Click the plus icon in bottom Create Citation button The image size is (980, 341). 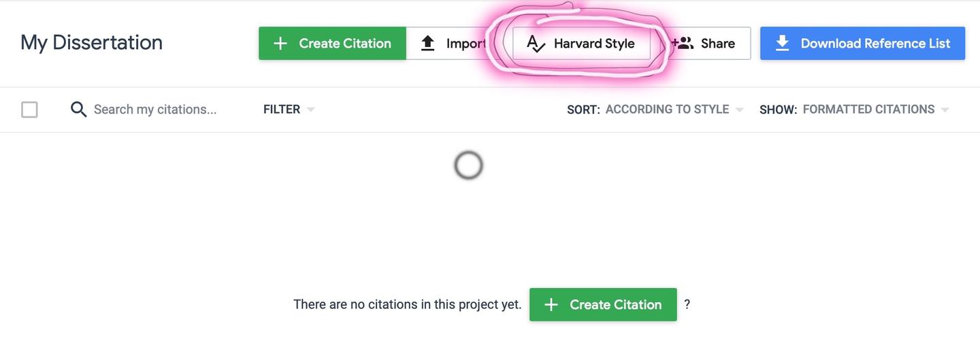pos(551,305)
